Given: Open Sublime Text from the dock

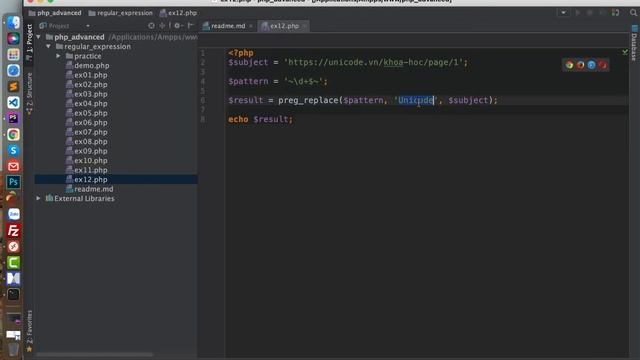Looking at the screenshot, I should click(x=13, y=87).
